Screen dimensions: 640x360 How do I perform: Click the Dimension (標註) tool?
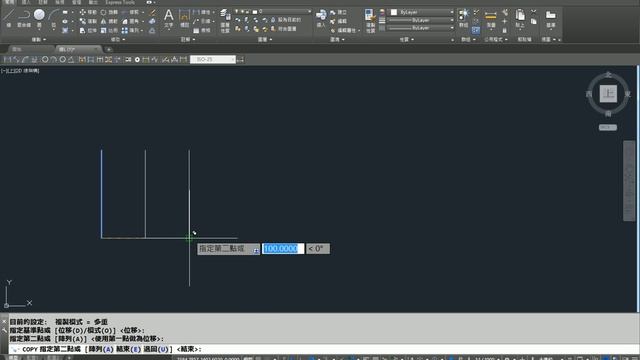coord(184,18)
